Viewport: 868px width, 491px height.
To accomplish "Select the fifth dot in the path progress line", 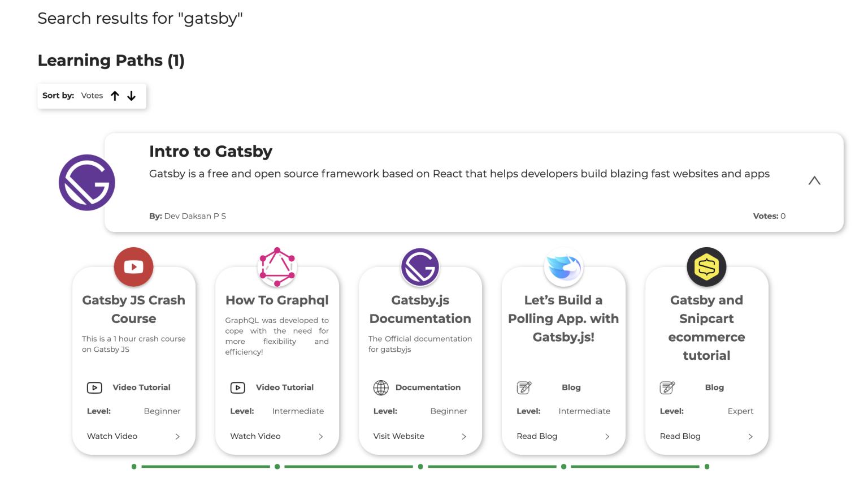I will pyautogui.click(x=707, y=467).
